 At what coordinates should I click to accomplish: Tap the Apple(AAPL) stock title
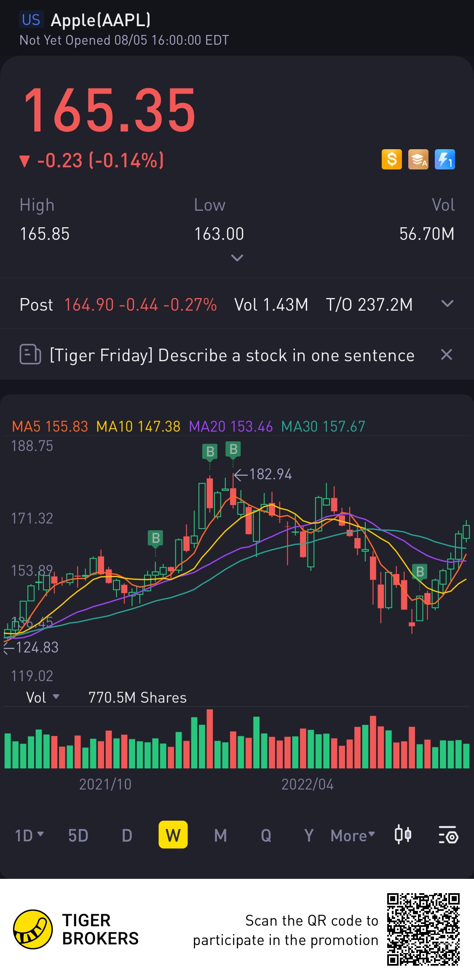click(101, 20)
